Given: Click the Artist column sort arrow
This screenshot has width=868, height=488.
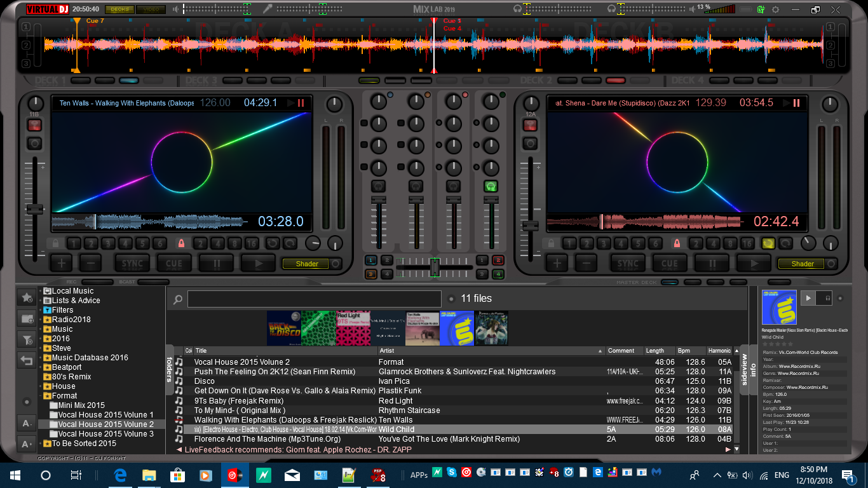Looking at the screenshot, I should click(600, 351).
